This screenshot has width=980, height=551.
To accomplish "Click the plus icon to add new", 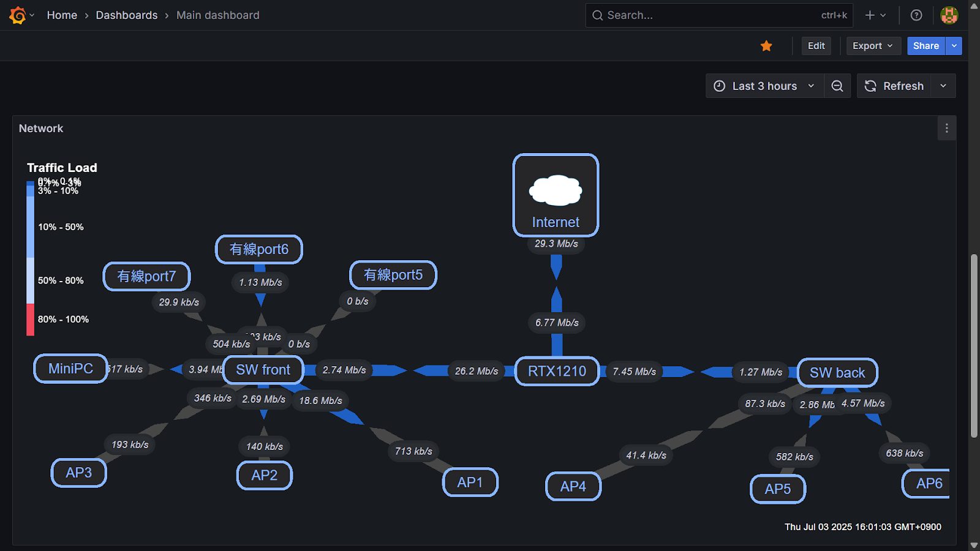I will click(870, 15).
